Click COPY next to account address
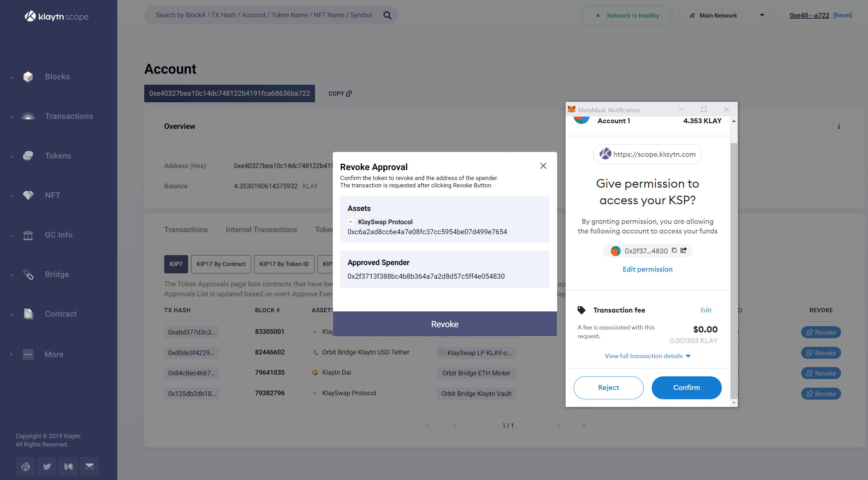 pos(340,94)
